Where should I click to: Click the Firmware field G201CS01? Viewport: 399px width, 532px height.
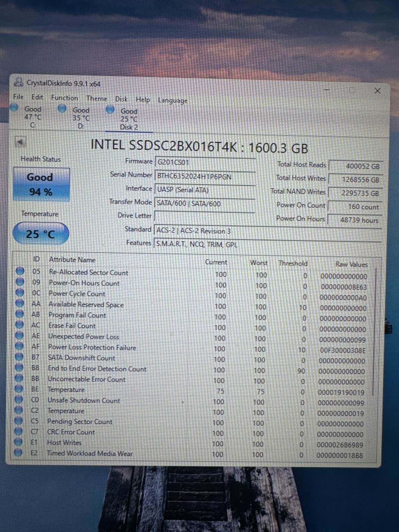tap(205, 162)
